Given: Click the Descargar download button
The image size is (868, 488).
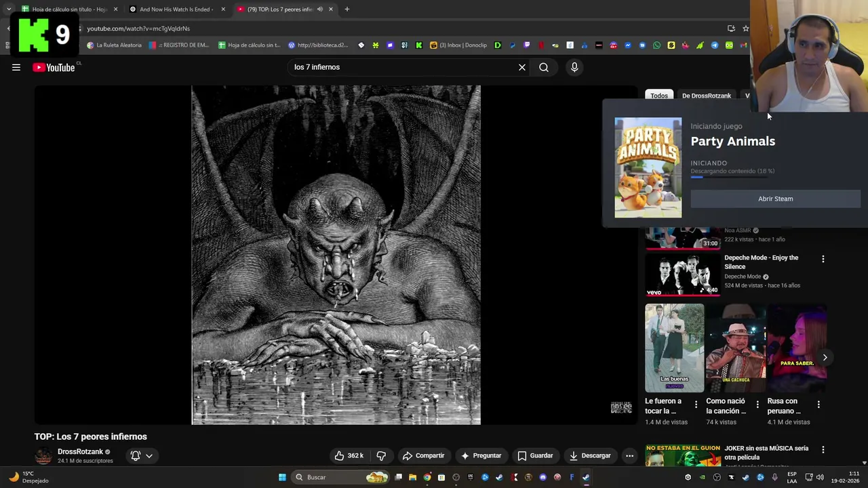Looking at the screenshot, I should point(590,455).
